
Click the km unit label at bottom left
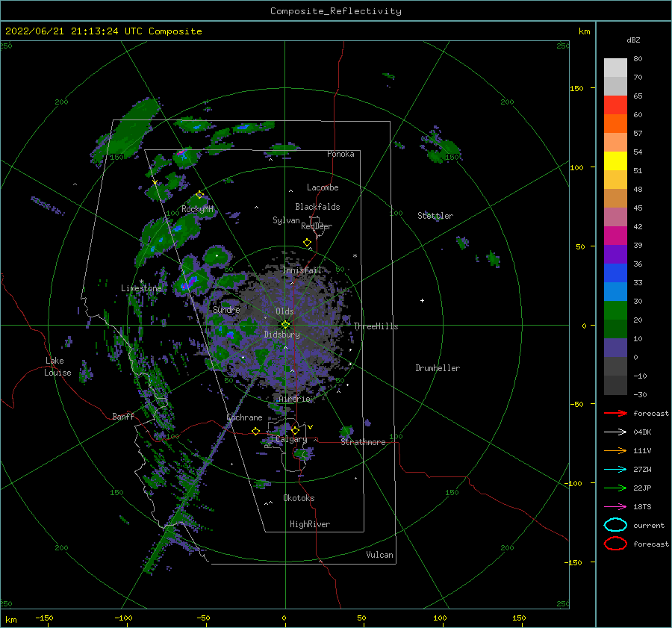pyautogui.click(x=10, y=620)
